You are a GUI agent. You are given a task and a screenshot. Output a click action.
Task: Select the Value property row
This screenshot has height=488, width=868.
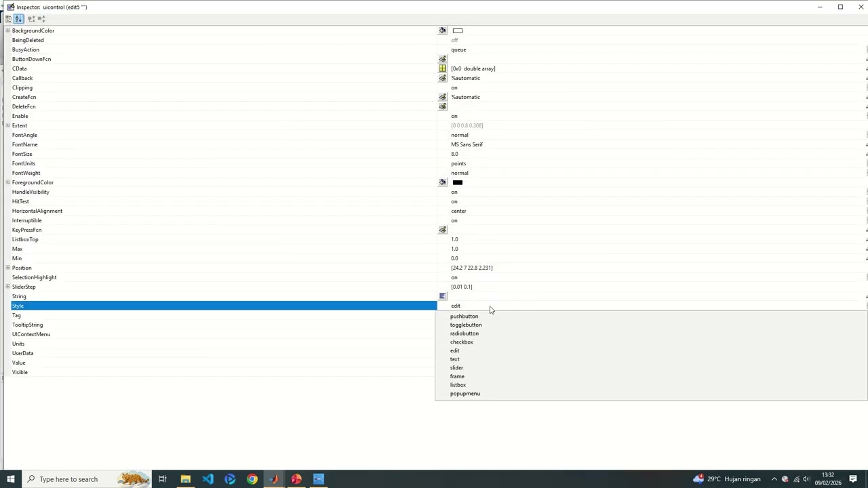click(x=224, y=363)
